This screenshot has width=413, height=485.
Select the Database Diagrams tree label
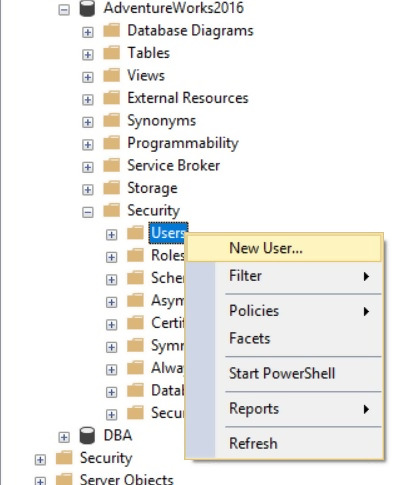(x=190, y=31)
